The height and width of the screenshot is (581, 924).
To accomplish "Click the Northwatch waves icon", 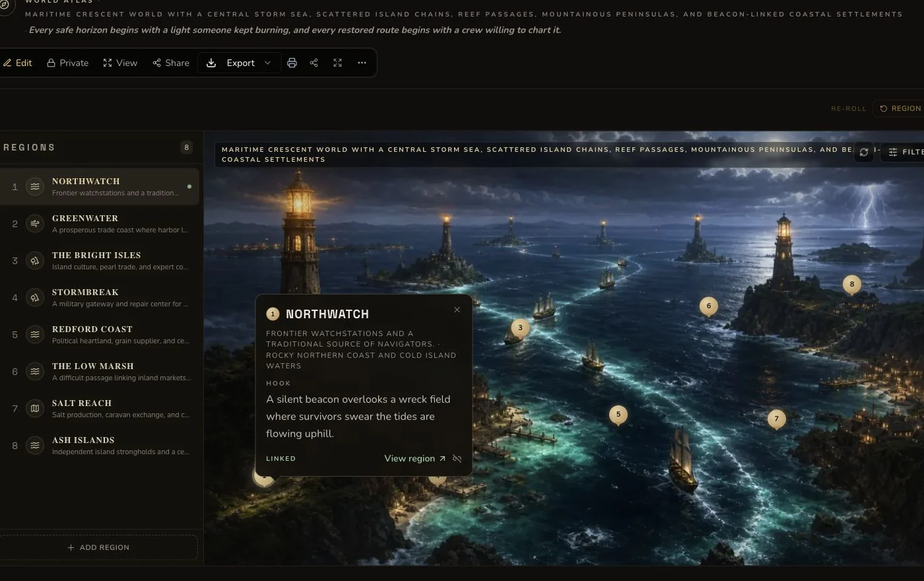I will [x=35, y=187].
